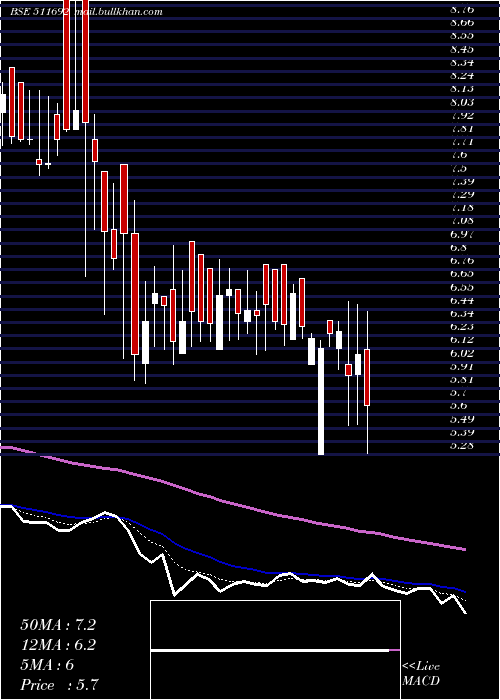Click the 5.49 price axis label
The image size is (500, 700).
(462, 420)
